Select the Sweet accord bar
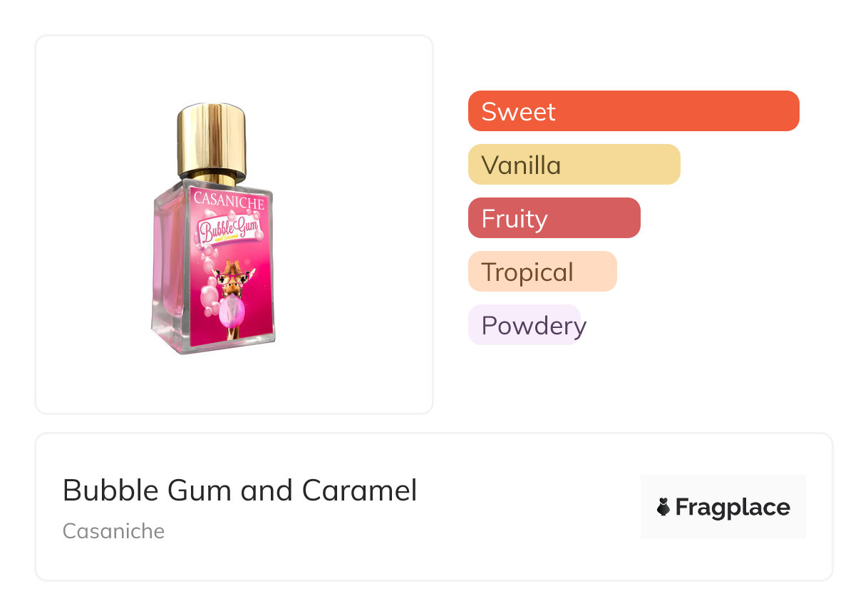 (x=633, y=111)
